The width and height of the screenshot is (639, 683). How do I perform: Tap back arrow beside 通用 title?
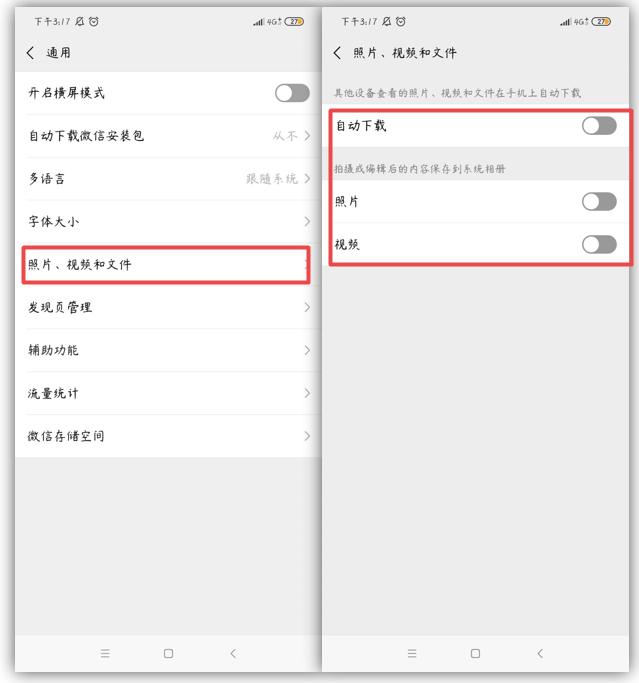(x=30, y=53)
